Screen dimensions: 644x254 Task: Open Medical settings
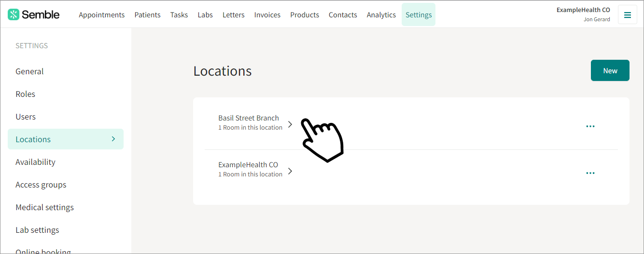pyautogui.click(x=45, y=207)
